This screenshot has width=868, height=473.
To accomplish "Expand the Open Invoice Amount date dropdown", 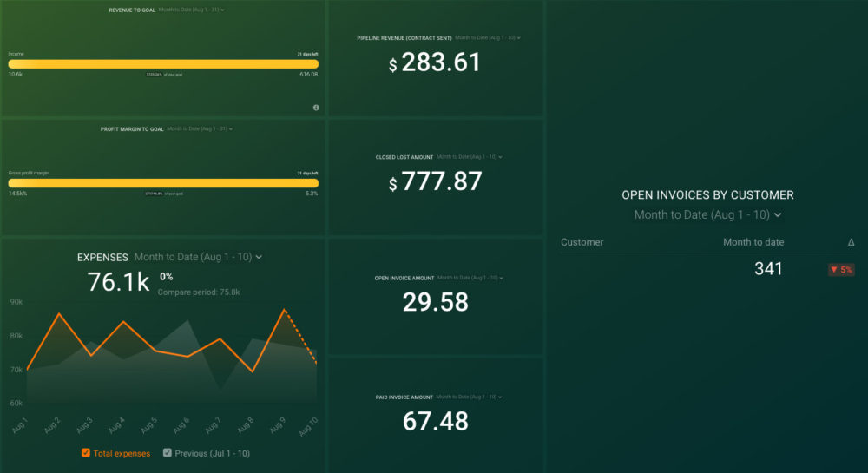I will [470, 278].
